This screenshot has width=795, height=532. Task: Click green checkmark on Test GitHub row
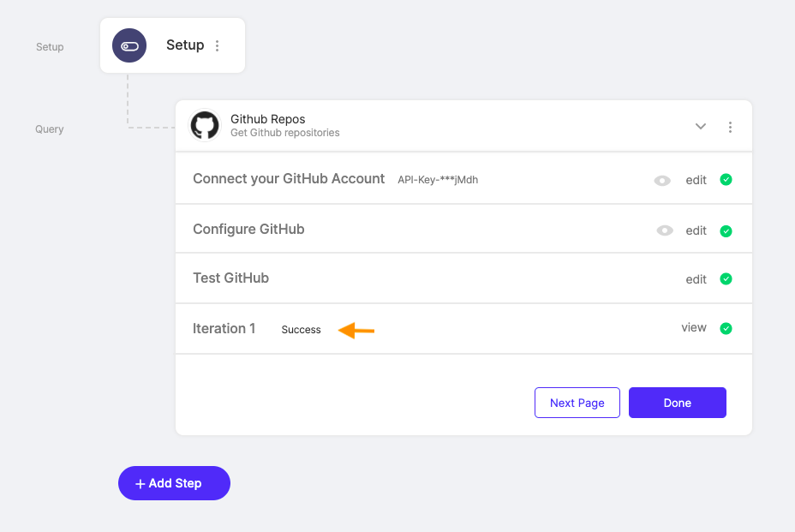[x=726, y=279]
